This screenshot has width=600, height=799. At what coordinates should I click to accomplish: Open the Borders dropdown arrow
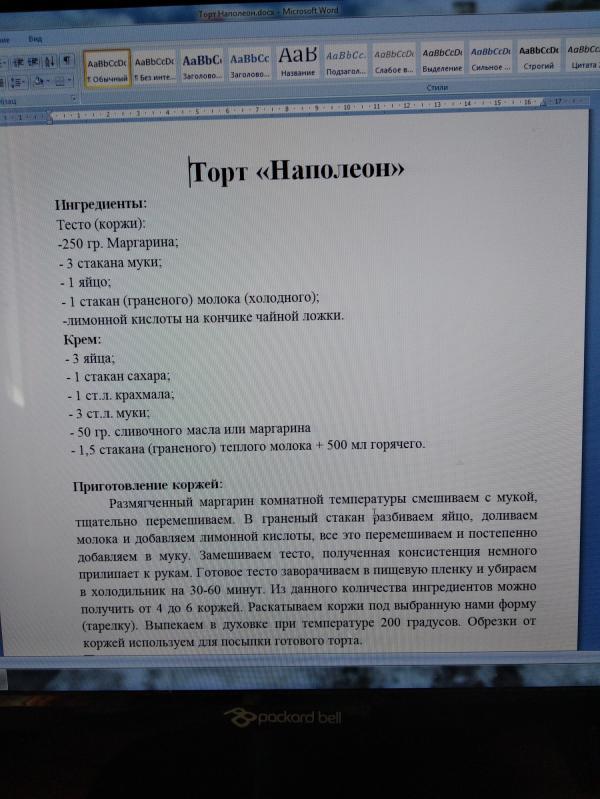click(x=70, y=82)
